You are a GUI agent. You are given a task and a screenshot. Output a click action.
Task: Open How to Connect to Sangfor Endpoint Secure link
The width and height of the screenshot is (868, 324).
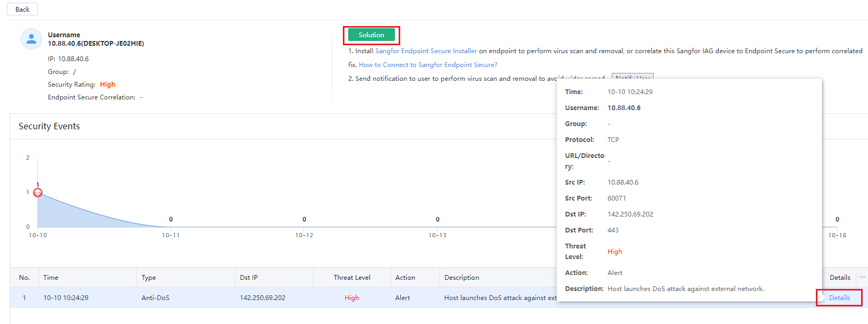click(428, 65)
